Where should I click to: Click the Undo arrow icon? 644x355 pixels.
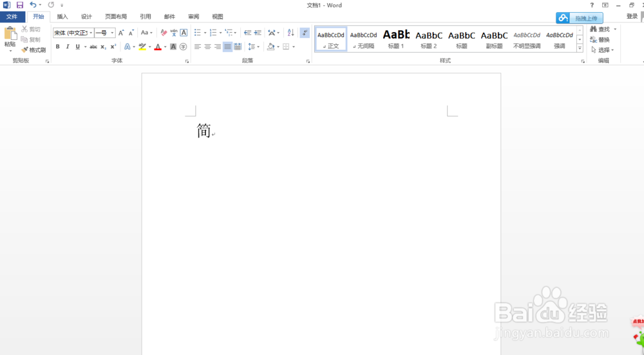pos(33,5)
